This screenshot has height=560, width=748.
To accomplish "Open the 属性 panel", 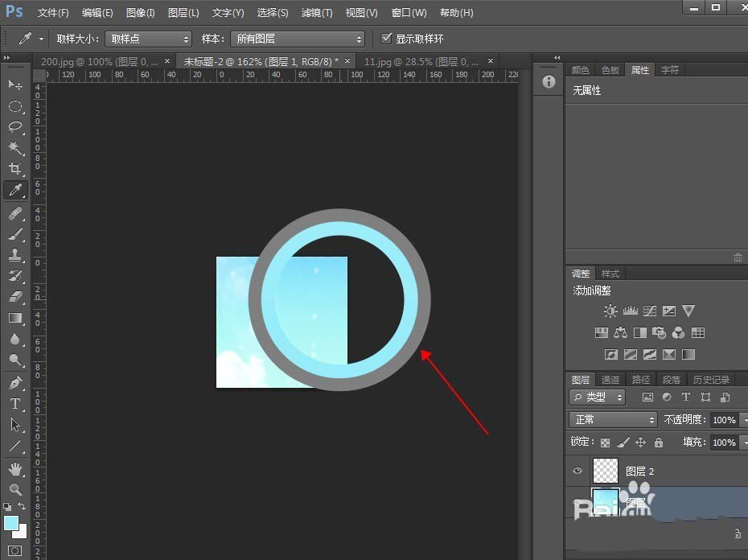I will click(x=640, y=69).
